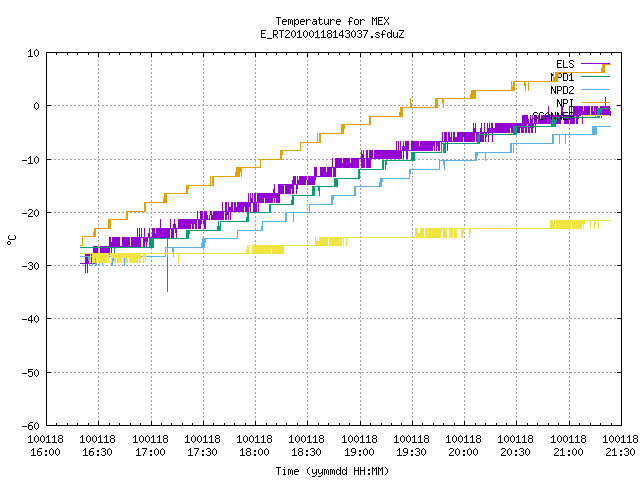Click the x-axis tick label 100118 19:30
640x480 pixels.
click(x=411, y=446)
